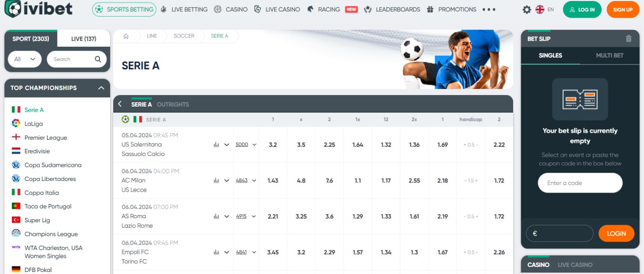Click the Eredivisie Netherlands flag icon
This screenshot has width=644, height=274.
click(x=16, y=151)
